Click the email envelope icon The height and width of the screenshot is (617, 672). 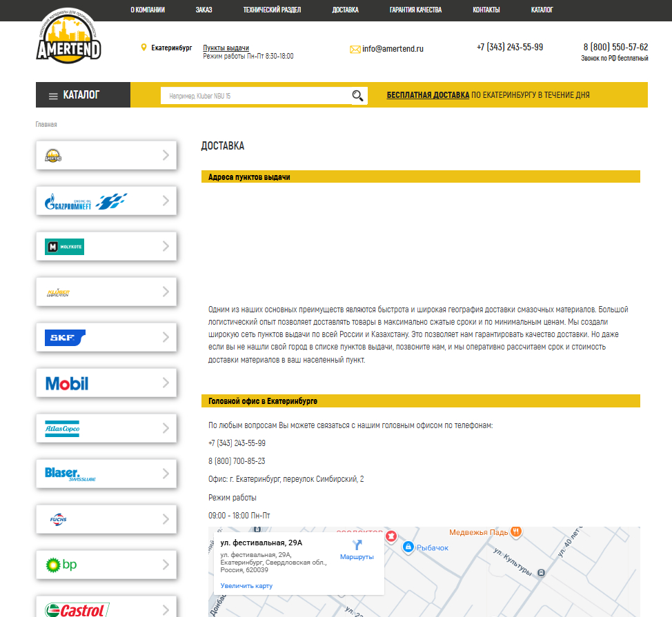tap(355, 49)
